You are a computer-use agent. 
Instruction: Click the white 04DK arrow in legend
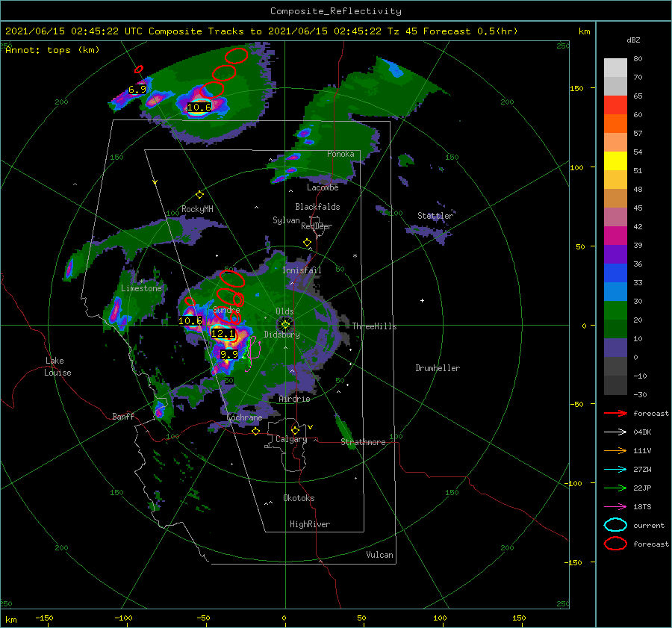point(615,432)
